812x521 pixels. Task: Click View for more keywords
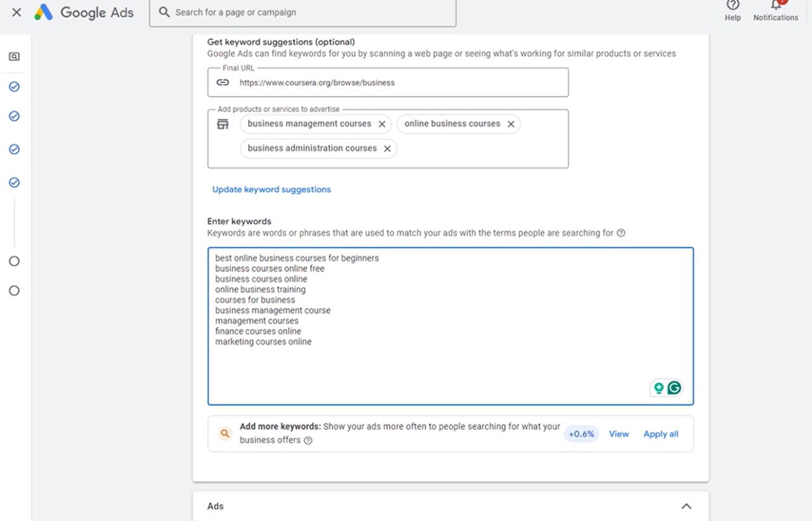click(619, 434)
